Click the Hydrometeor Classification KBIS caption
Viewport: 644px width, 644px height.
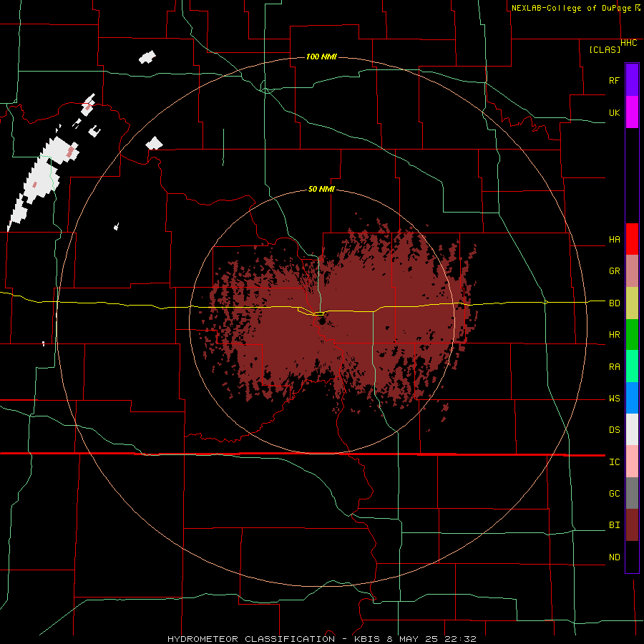pos(321,639)
